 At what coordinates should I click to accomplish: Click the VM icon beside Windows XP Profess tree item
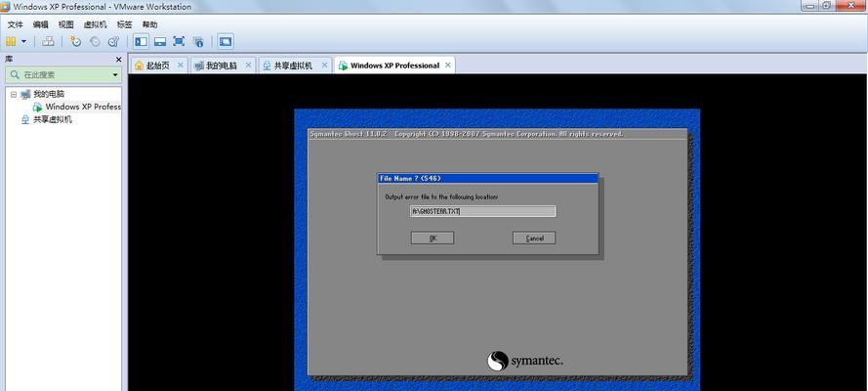coord(38,107)
